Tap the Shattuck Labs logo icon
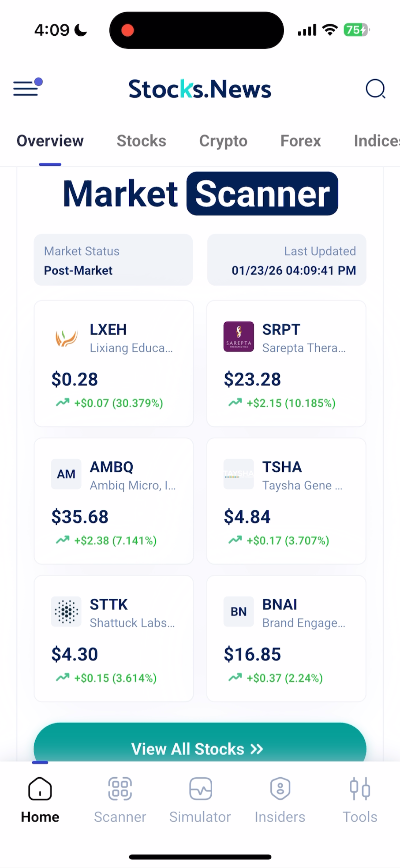This screenshot has height=868, width=400. point(66,611)
